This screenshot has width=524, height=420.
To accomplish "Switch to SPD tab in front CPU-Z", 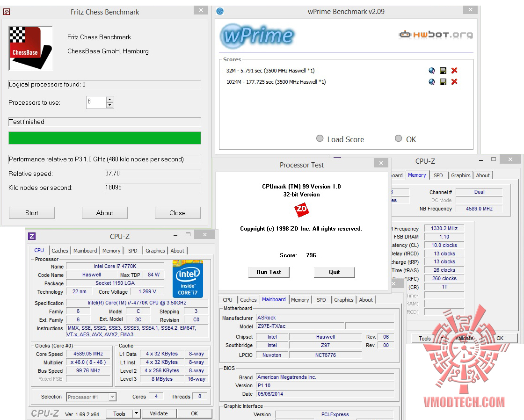I will coord(133,251).
